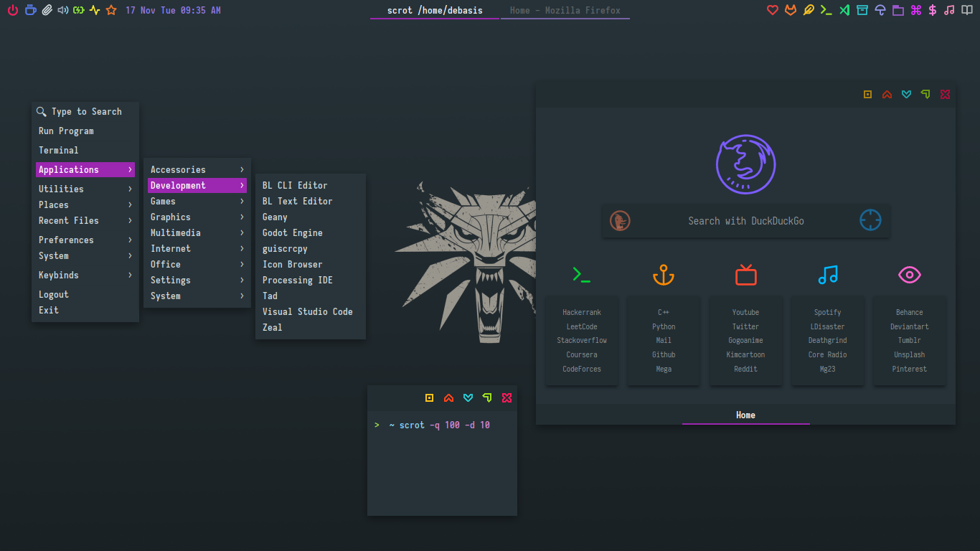
Task: Click Type to Search in root menu
Action: 85,111
